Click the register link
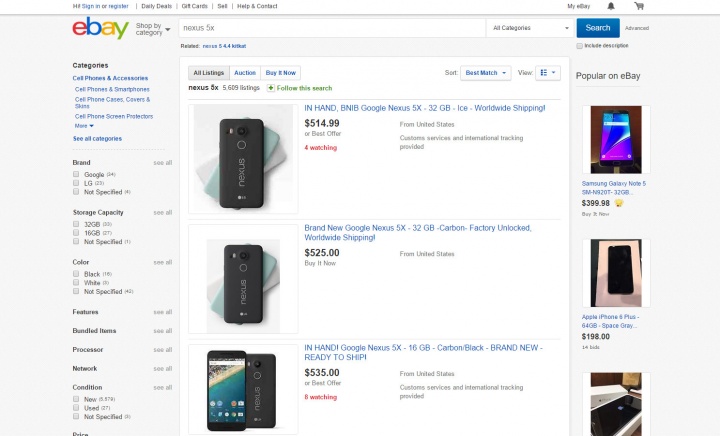 (x=118, y=6)
